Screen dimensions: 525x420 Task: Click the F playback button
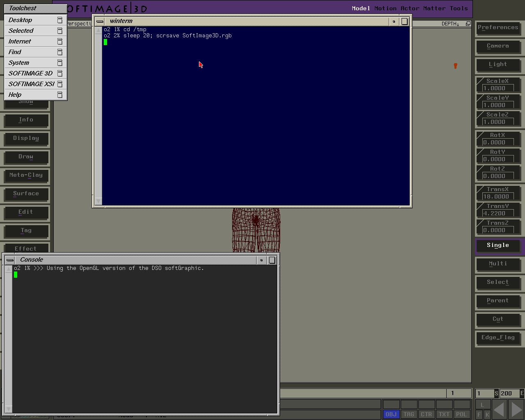pyautogui.click(x=479, y=414)
